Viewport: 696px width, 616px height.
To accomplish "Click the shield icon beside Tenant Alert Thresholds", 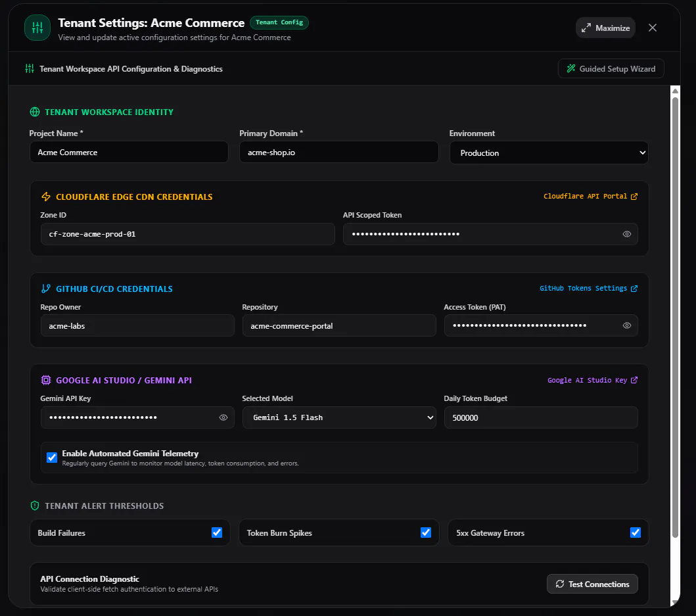I will (35, 506).
